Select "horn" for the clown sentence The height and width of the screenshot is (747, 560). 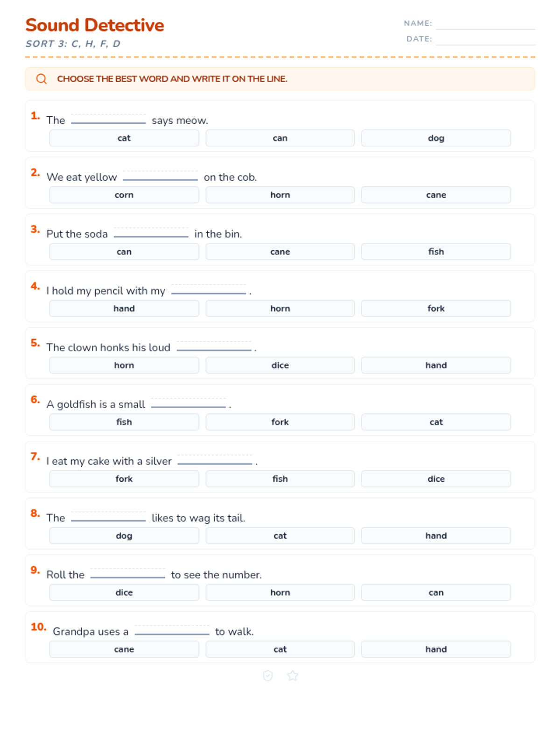(x=124, y=366)
